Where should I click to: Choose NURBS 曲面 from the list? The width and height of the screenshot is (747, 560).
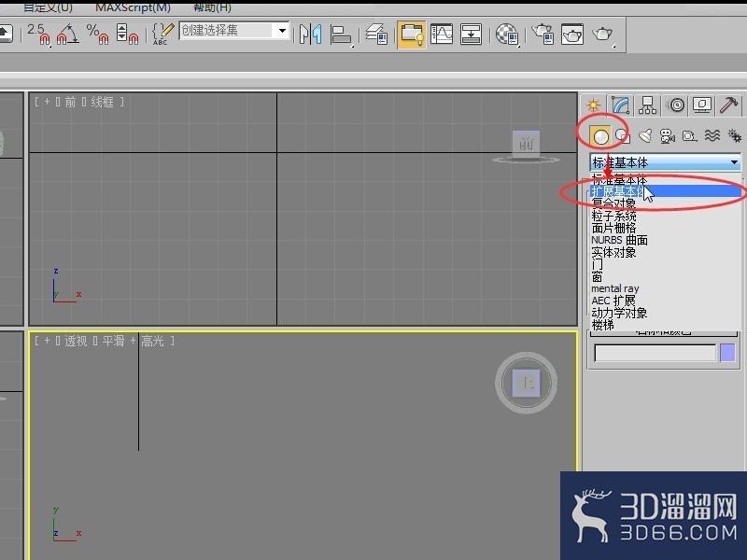(x=665, y=240)
